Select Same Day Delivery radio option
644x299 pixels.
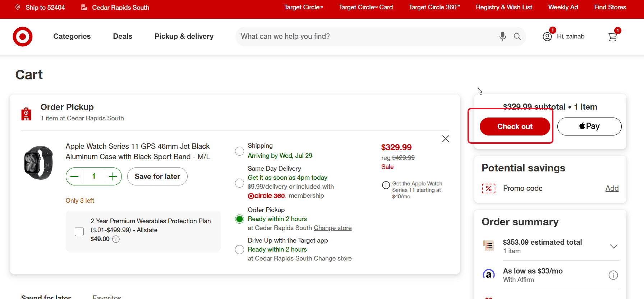pos(239,183)
